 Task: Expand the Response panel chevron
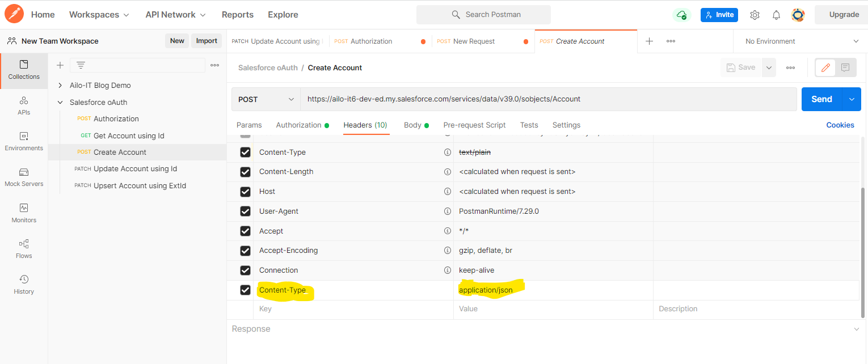(856, 329)
